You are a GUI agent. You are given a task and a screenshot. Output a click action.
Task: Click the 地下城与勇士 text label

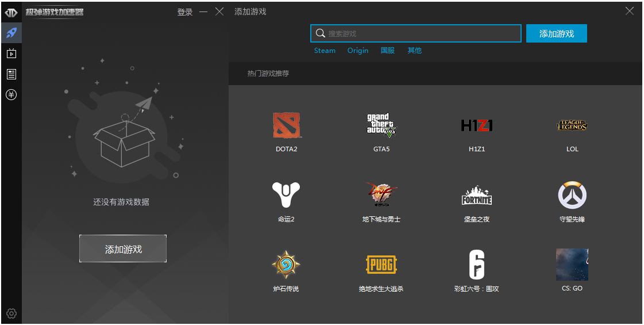(381, 219)
